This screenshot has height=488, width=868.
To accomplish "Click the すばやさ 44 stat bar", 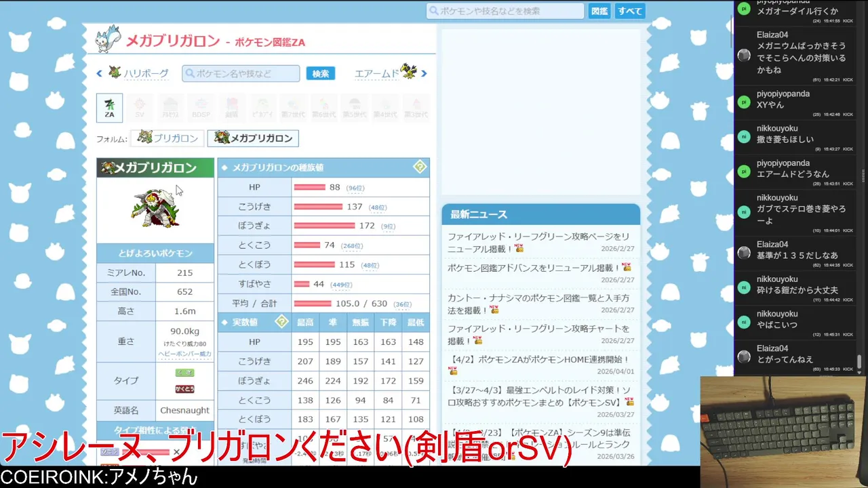I will pyautogui.click(x=302, y=284).
